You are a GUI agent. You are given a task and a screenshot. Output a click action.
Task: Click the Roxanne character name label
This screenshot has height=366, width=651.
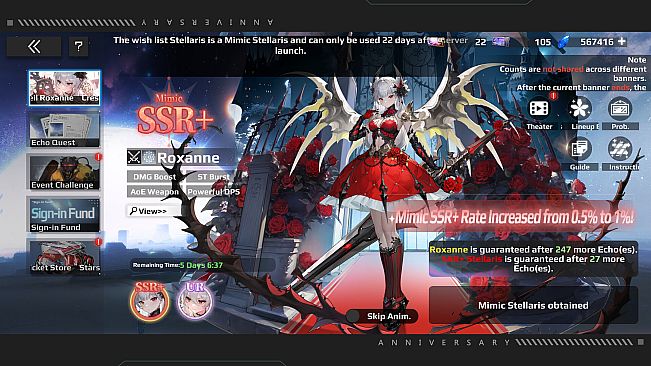point(188,158)
